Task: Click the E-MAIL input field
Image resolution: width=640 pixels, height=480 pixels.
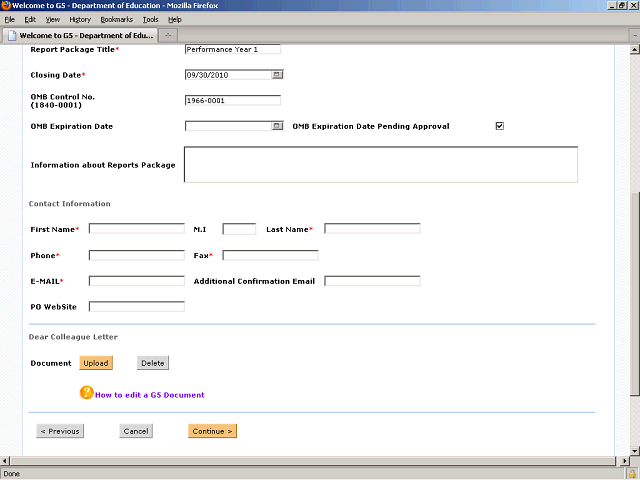Action: [137, 281]
